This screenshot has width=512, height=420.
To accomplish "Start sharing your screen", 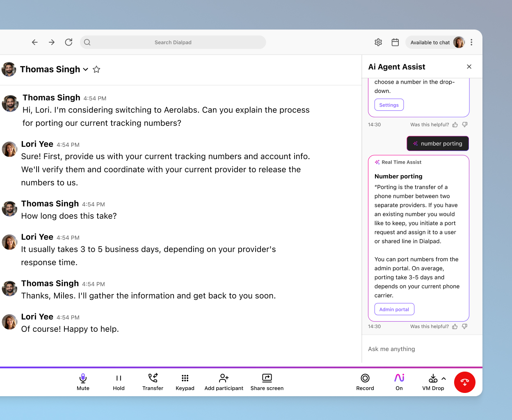I will click(267, 382).
